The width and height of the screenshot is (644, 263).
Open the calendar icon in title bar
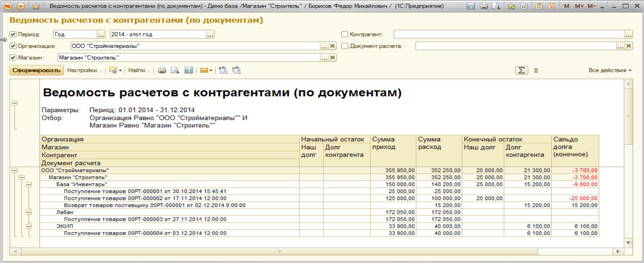[x=552, y=6]
